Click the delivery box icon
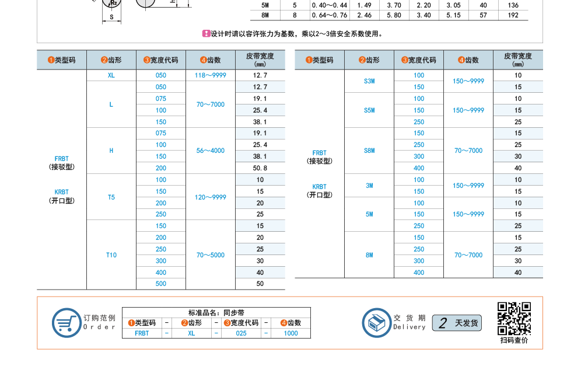Viewport: 588px width, 387px height. (376, 323)
